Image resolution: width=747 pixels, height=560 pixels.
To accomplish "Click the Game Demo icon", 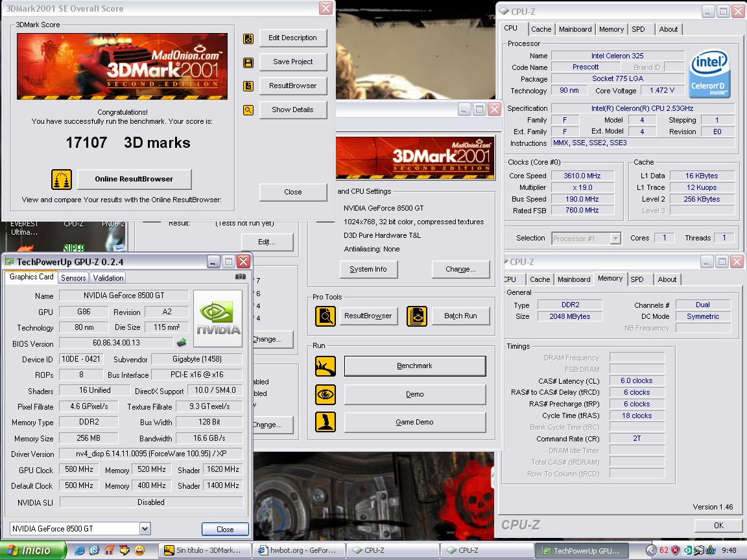I will pyautogui.click(x=326, y=422).
